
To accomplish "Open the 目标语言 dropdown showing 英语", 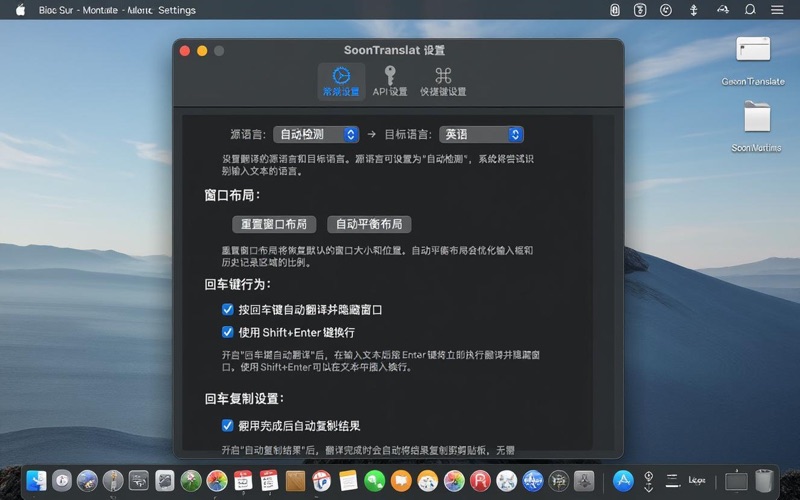I will pos(481,134).
